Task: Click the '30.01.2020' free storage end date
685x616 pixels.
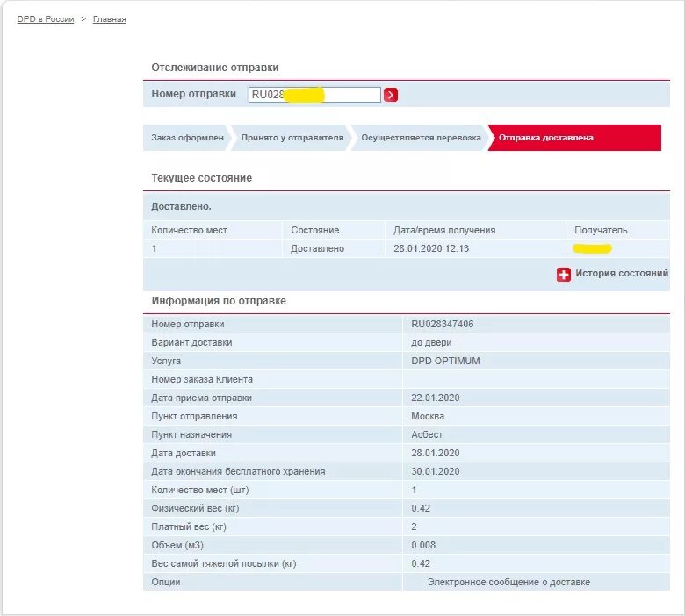Action: (x=435, y=471)
